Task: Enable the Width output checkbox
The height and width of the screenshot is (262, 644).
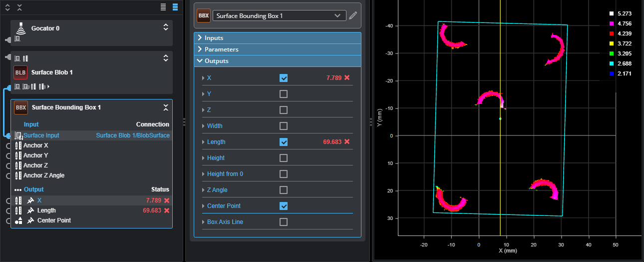Action: point(284,126)
